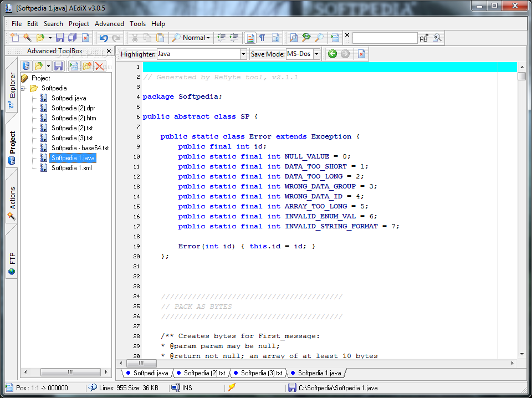Switch to the Softpedi.java document tab
Screen dimensions: 532x398
click(147, 373)
